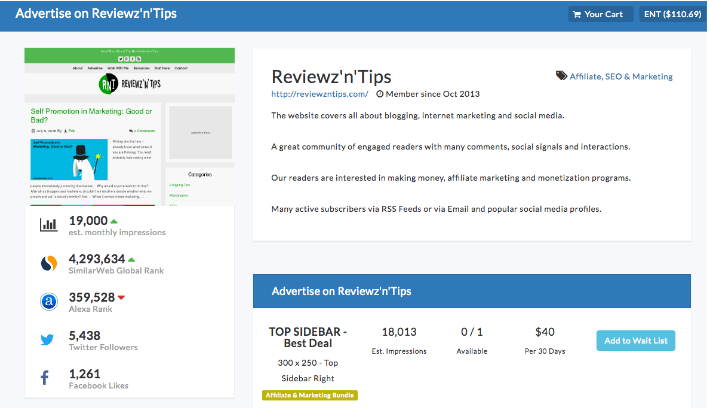This screenshot has height=408, width=709.
Task: Click the SimilarWeb logo icon
Action: [49, 263]
